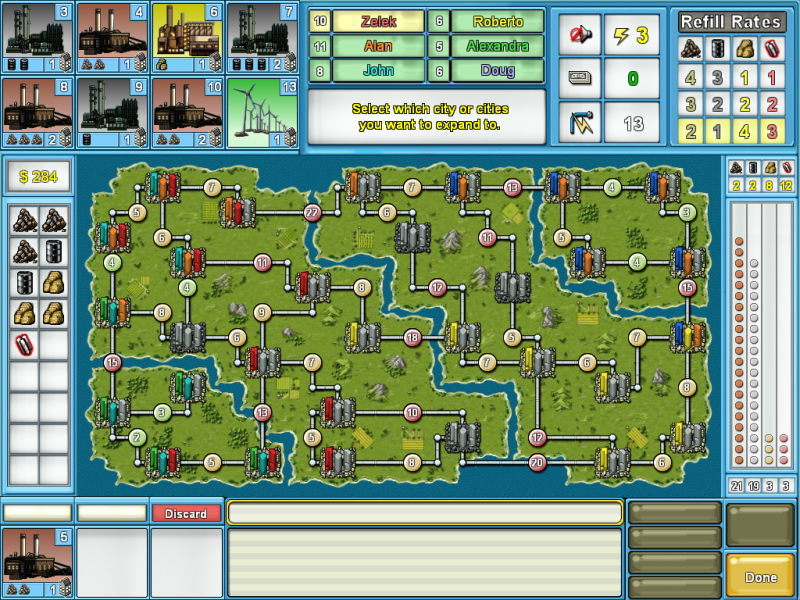Click the chat input field
The width and height of the screenshot is (800, 600).
[x=425, y=512]
